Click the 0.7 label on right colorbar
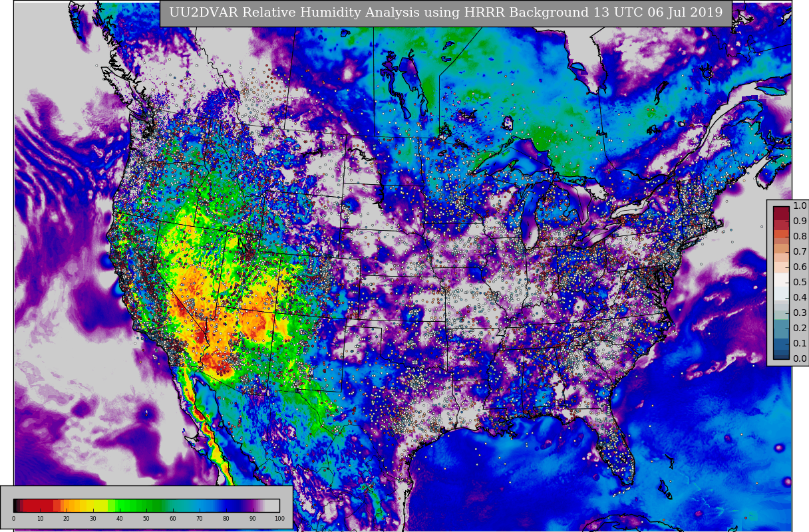The height and width of the screenshot is (532, 809). (800, 252)
